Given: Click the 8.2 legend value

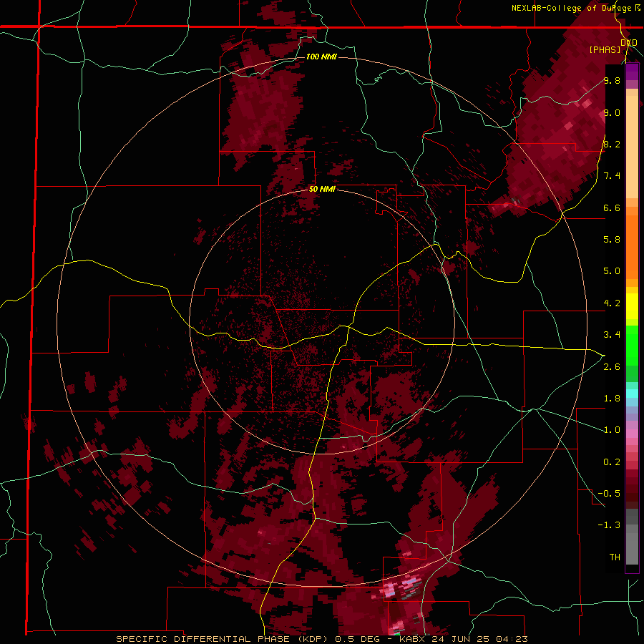Looking at the screenshot, I should tap(612, 144).
